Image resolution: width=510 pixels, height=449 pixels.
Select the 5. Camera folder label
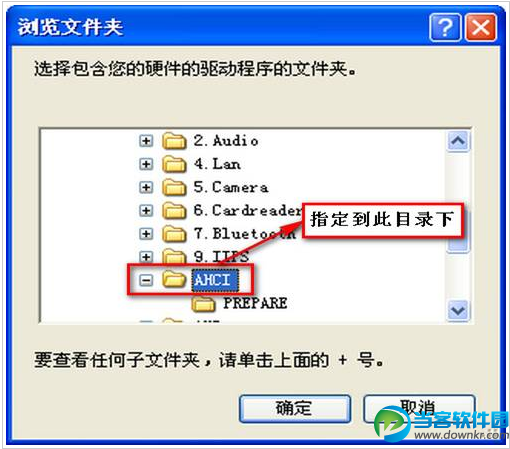click(x=231, y=187)
